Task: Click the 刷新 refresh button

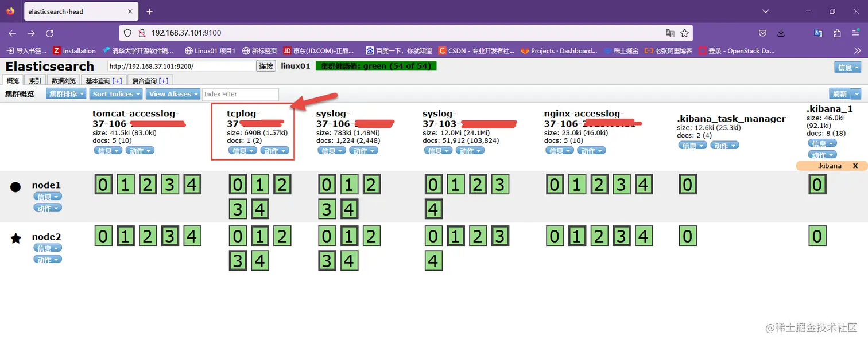Action: 840,94
